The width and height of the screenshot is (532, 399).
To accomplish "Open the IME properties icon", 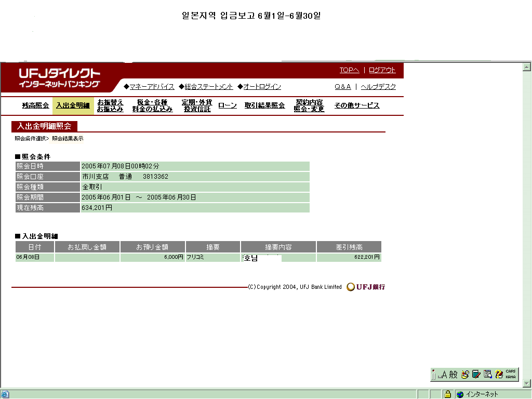I will click(x=487, y=374).
